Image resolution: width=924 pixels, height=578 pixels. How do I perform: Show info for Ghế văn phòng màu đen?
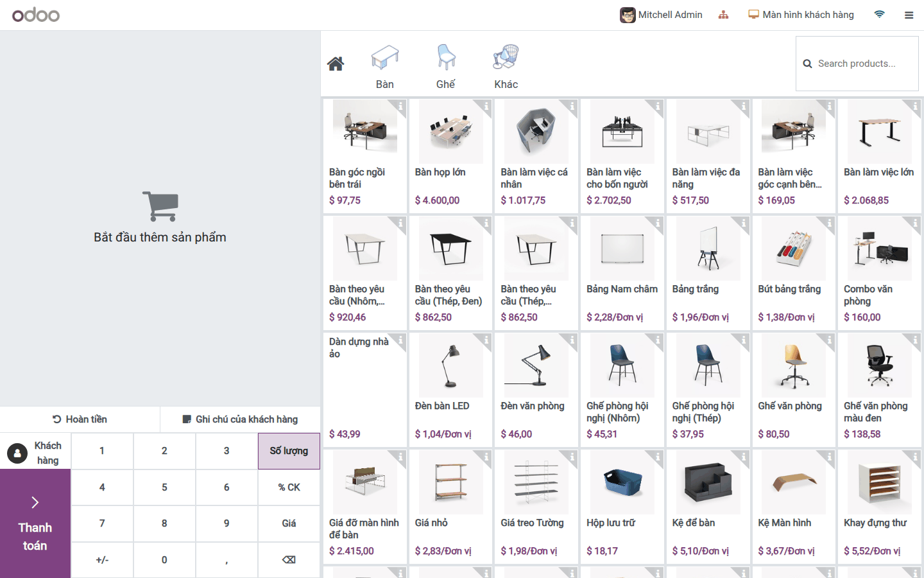click(x=915, y=339)
